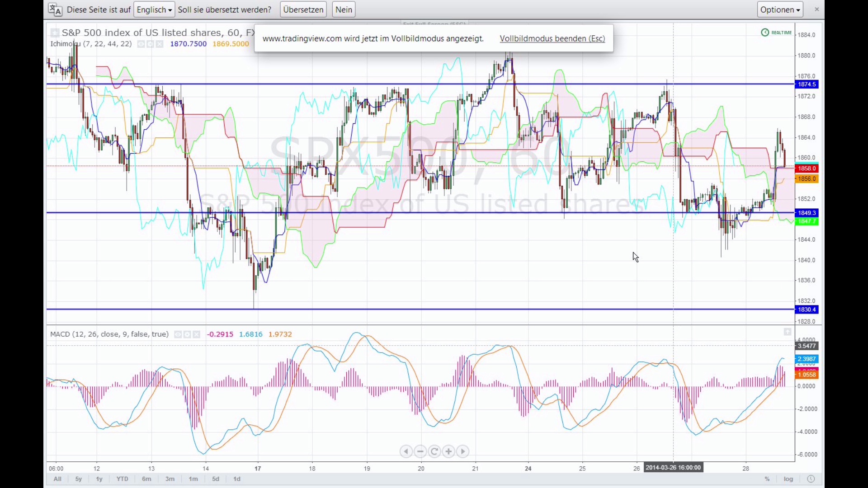Click Vollbildmodus beenden (Esc) link
The image size is (868, 488).
[x=552, y=38]
